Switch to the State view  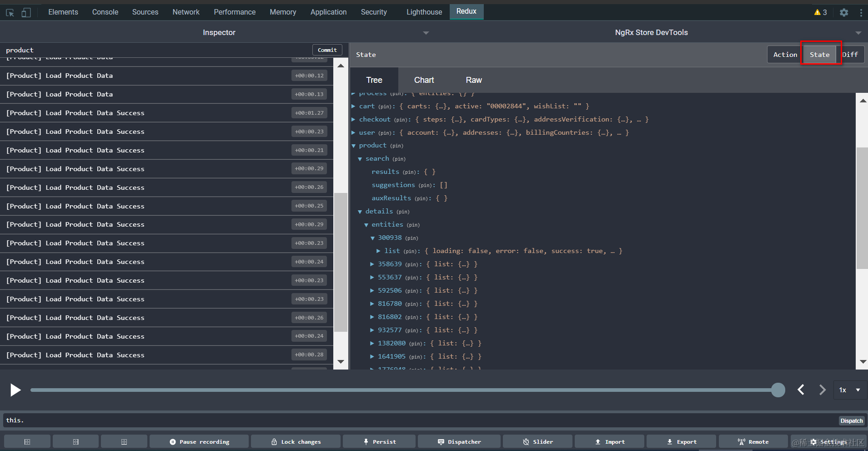[x=819, y=55]
